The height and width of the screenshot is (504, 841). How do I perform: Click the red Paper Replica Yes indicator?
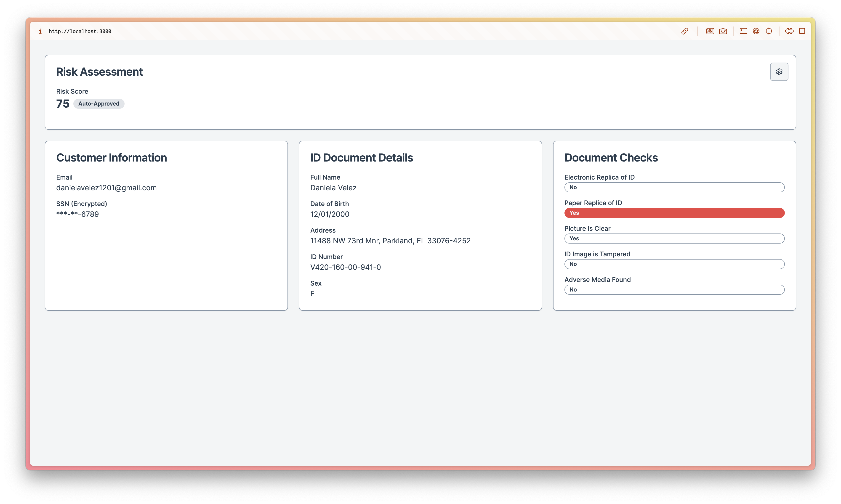point(674,213)
